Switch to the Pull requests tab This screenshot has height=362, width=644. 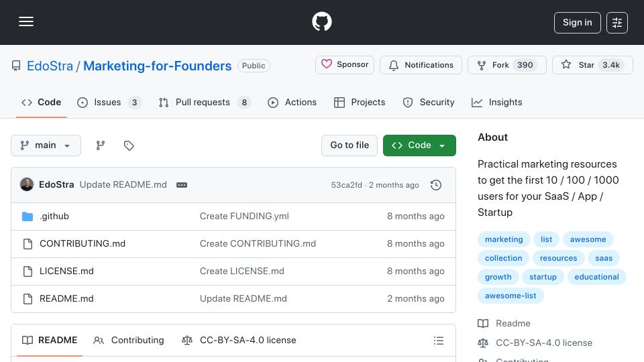pyautogui.click(x=205, y=102)
